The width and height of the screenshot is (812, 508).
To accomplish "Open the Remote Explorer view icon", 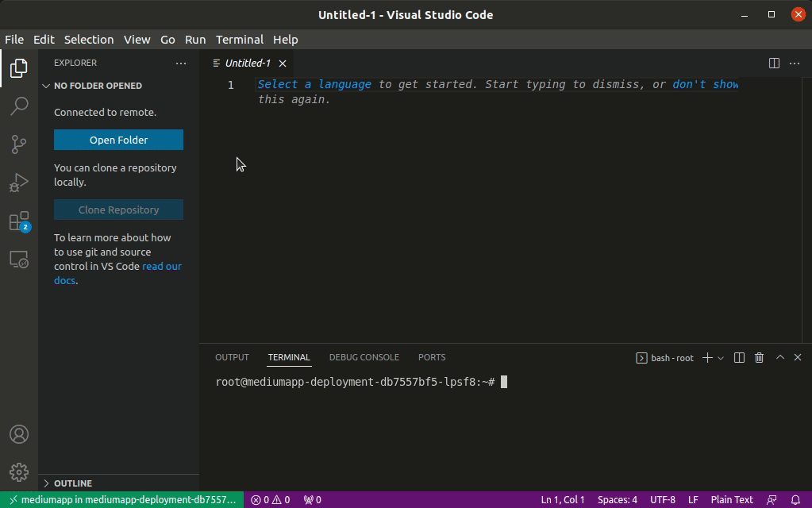I will tap(18, 259).
